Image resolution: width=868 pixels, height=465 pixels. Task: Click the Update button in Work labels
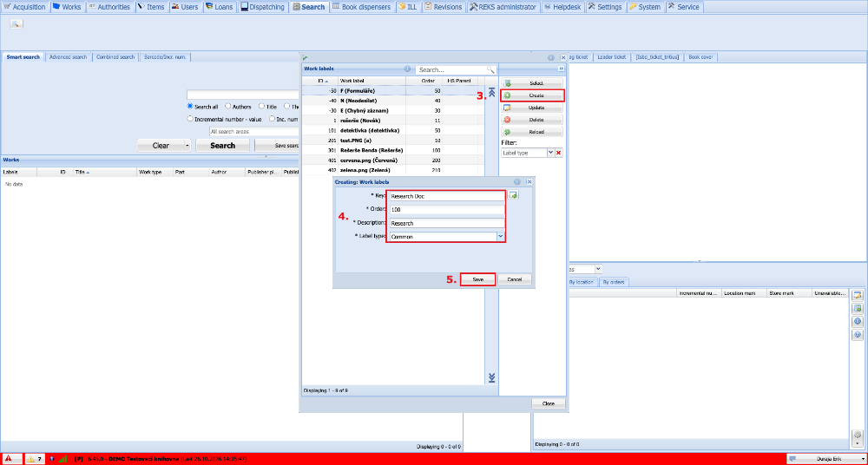[x=532, y=108]
